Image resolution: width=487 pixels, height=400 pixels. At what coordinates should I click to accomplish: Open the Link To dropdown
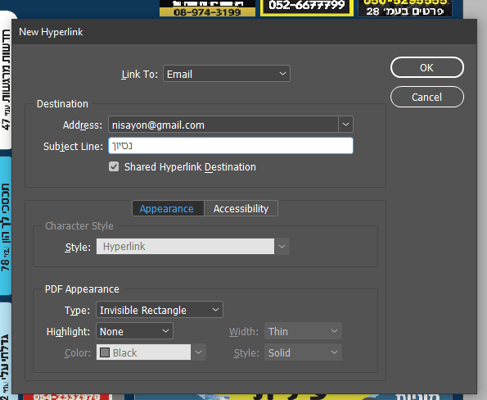point(227,74)
